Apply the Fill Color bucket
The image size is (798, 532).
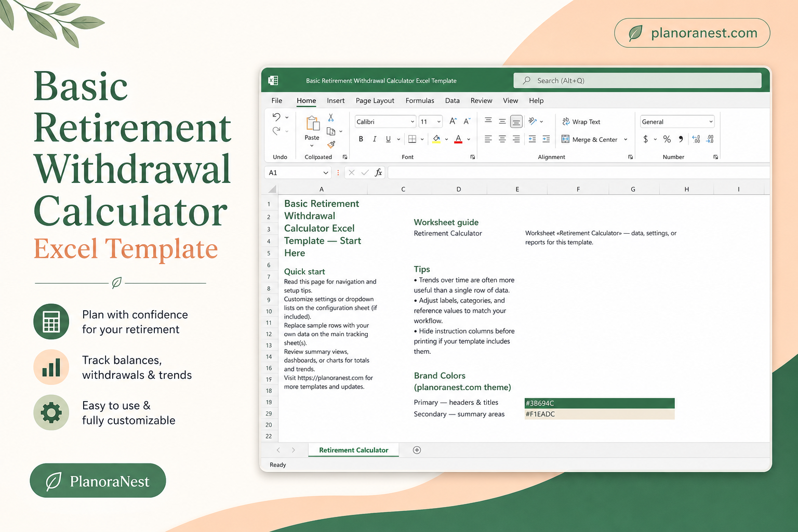tap(436, 139)
